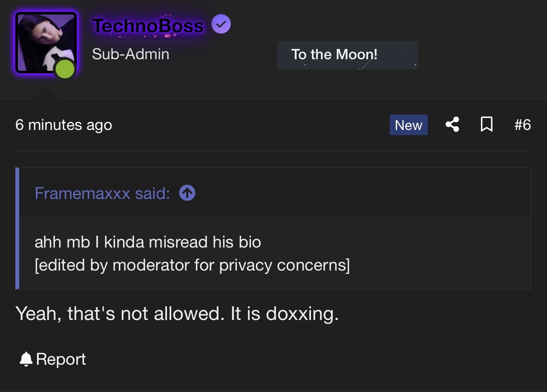
Task: Click the up-arrow to jump to quoted post
Action: click(187, 193)
